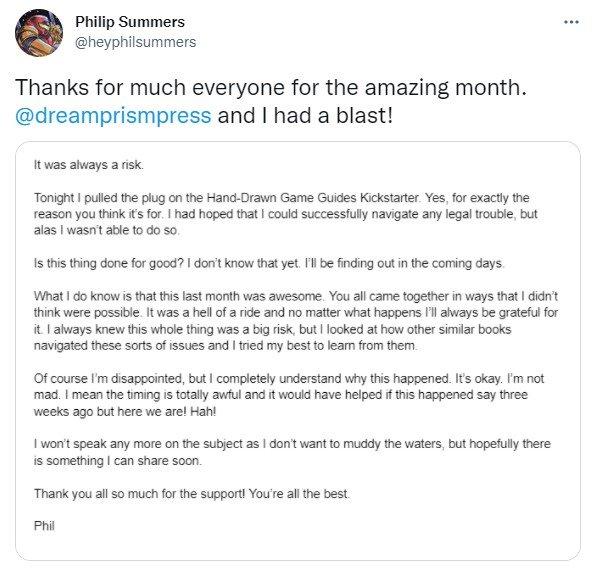595x572 pixels.
Task: Open the Philip Summers display name link
Action: (x=130, y=22)
